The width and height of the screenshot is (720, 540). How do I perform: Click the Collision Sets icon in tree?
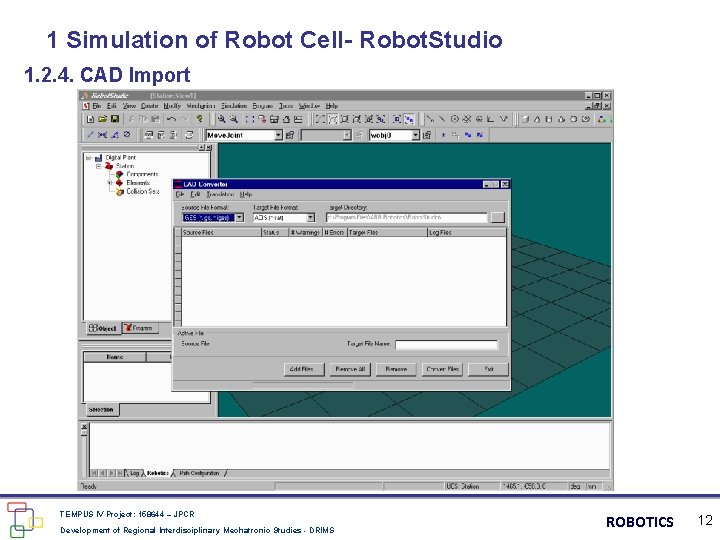(x=119, y=191)
